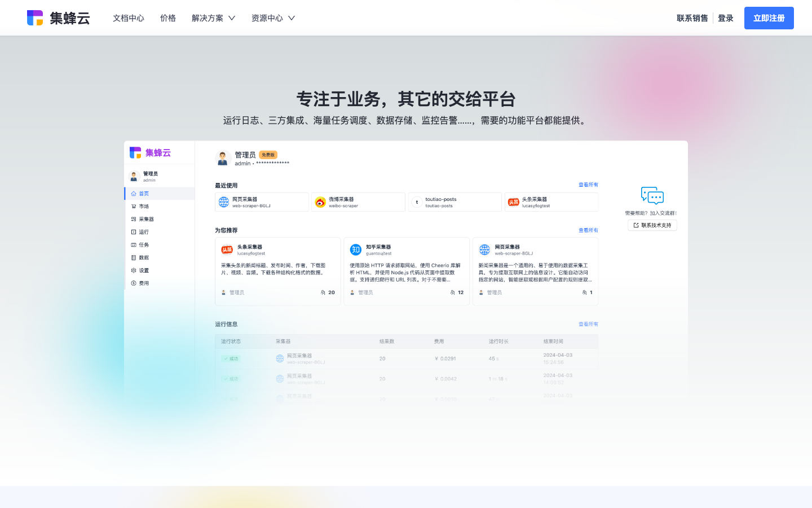Open the 运行 play icon in the sidebar

[134, 232]
